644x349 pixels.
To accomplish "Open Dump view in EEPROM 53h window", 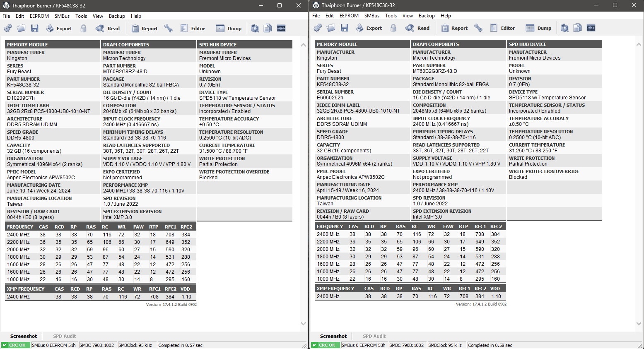I will coord(539,28).
